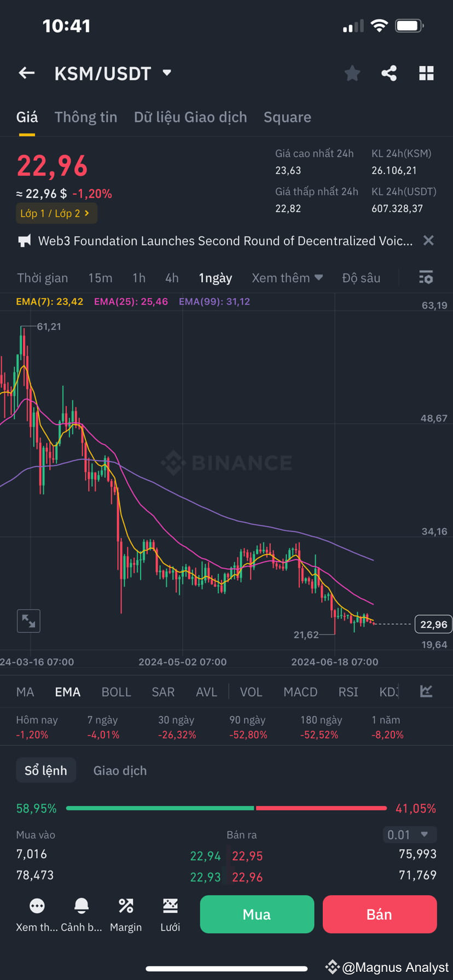Enable the SAR indicator
This screenshot has width=453, height=980.
[x=163, y=692]
